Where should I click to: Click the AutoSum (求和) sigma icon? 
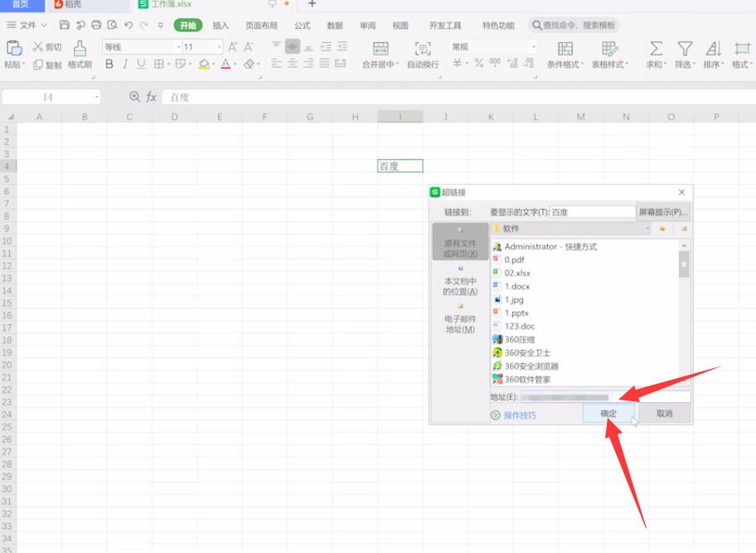[x=656, y=49]
